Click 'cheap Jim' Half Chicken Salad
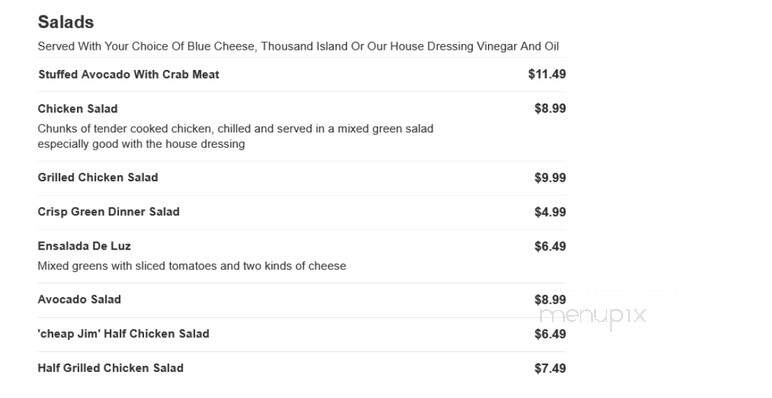772x398 pixels. [x=123, y=333]
